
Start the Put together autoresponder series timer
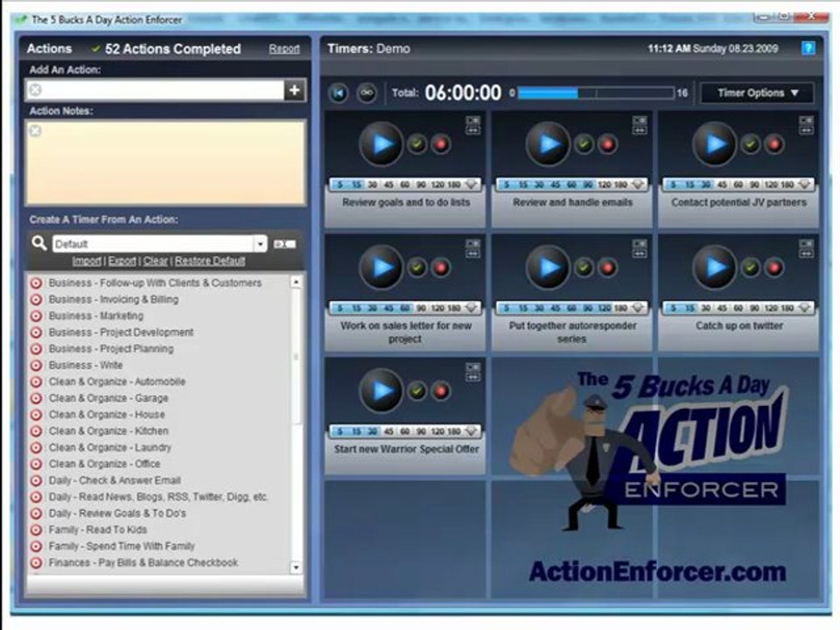548,267
